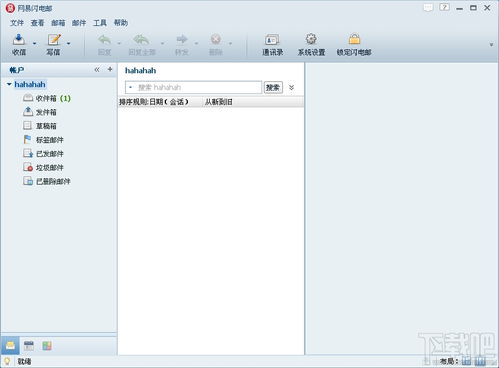
Task: Click the feedback speech bubble icon in title bar
Action: click(x=428, y=8)
